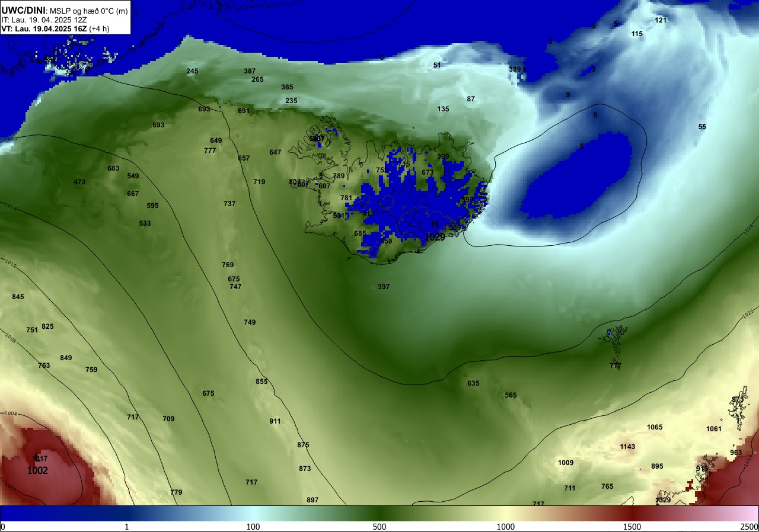Click the 500 tick label on the color scale

coord(379,527)
